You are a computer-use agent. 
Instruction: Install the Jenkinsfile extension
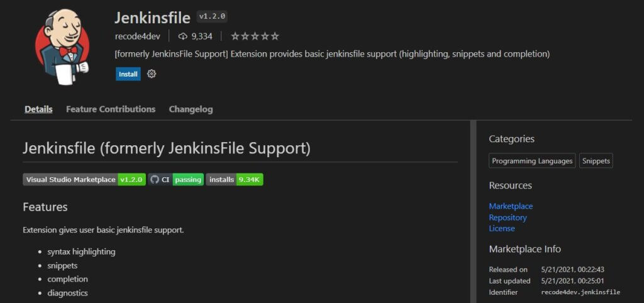tap(128, 74)
